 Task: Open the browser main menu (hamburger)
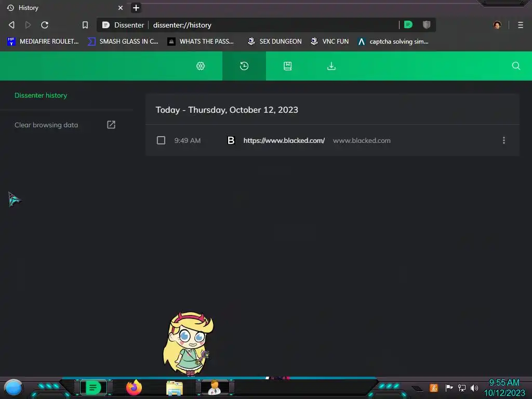(521, 25)
